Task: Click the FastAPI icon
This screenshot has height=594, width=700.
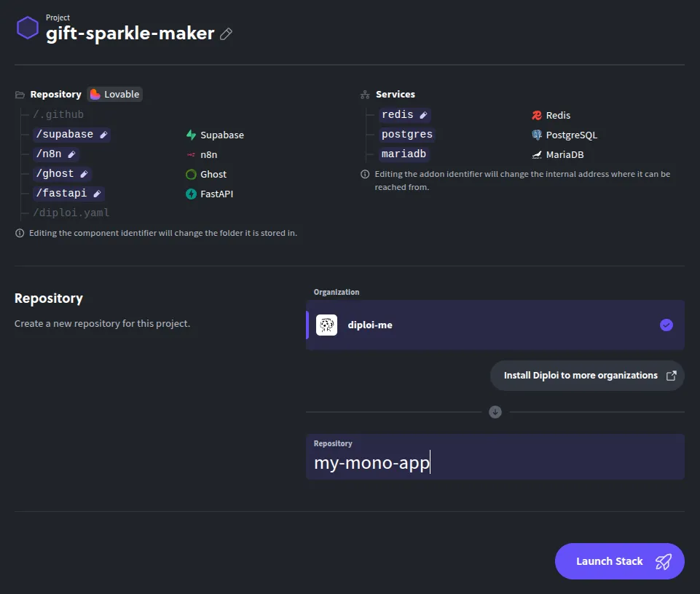Action: (x=190, y=194)
